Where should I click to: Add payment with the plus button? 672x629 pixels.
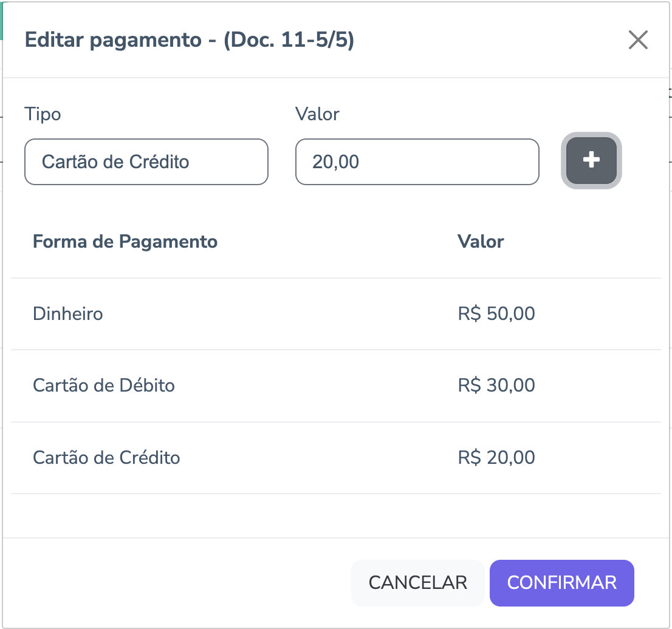pos(591,160)
